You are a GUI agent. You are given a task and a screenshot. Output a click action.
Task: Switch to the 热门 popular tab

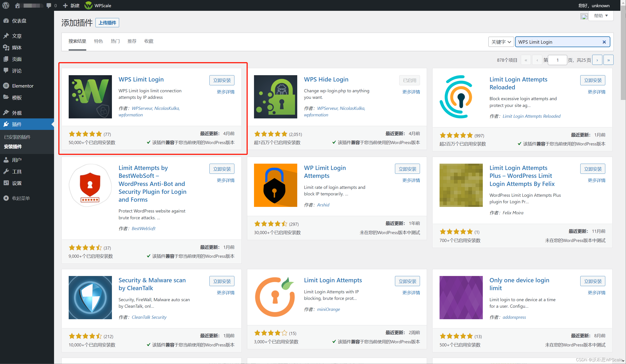115,41
